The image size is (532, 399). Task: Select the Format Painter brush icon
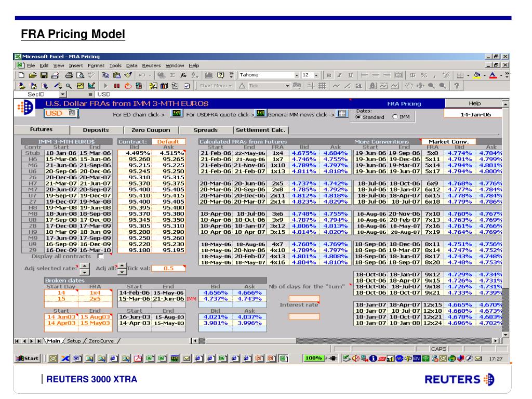pyautogui.click(x=128, y=75)
